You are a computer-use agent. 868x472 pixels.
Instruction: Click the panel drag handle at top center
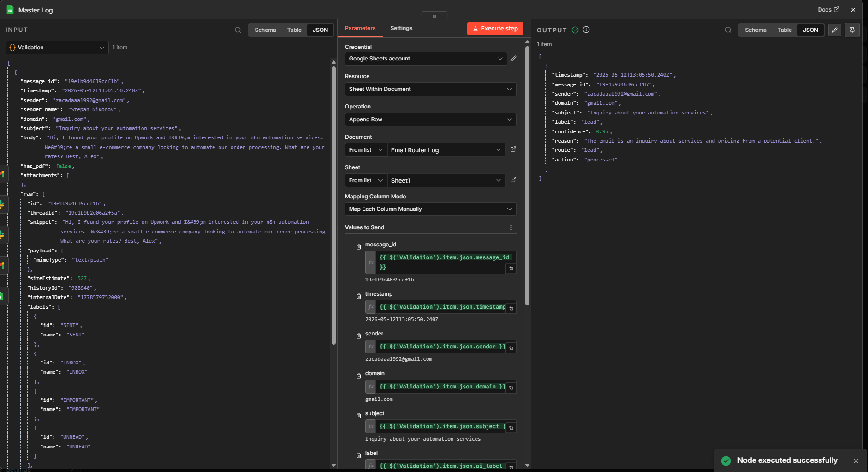pyautogui.click(x=434, y=16)
